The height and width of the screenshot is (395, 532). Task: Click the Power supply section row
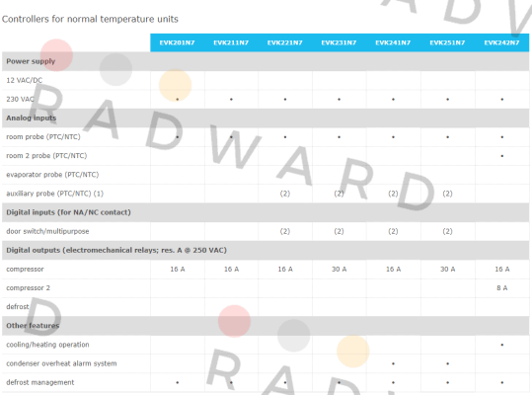click(266, 61)
